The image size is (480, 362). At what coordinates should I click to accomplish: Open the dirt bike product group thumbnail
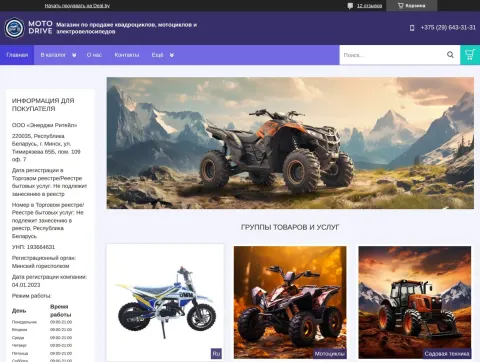(x=165, y=302)
